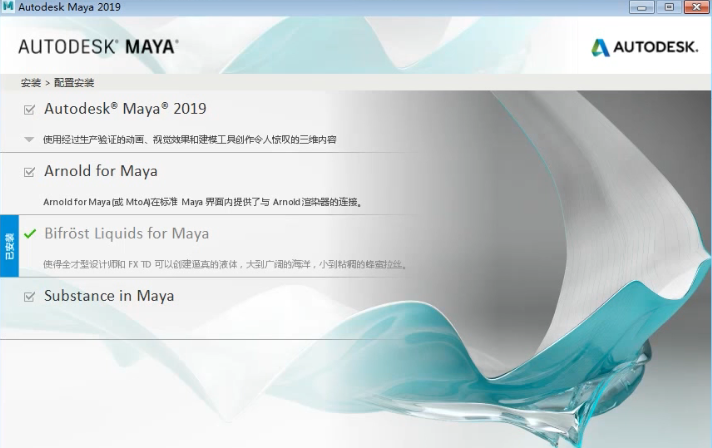Expand the Autodesk Maya 2019 details arrow

click(x=29, y=139)
